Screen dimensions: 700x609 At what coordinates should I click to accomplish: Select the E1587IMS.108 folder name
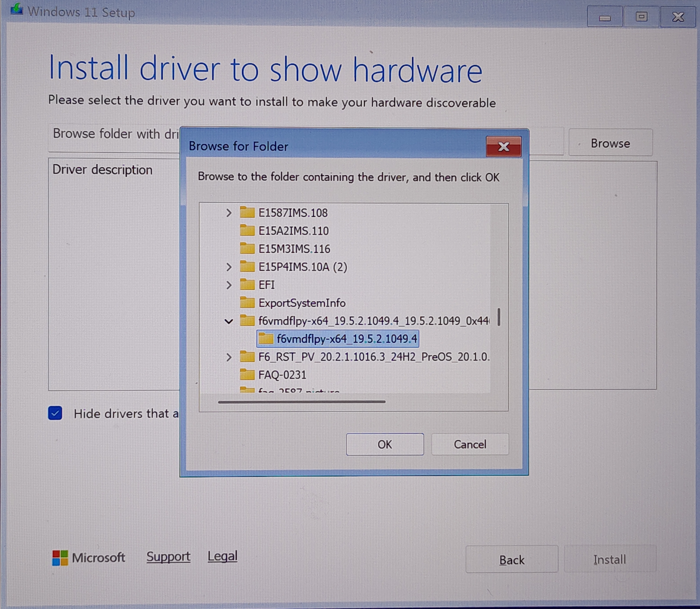[293, 213]
